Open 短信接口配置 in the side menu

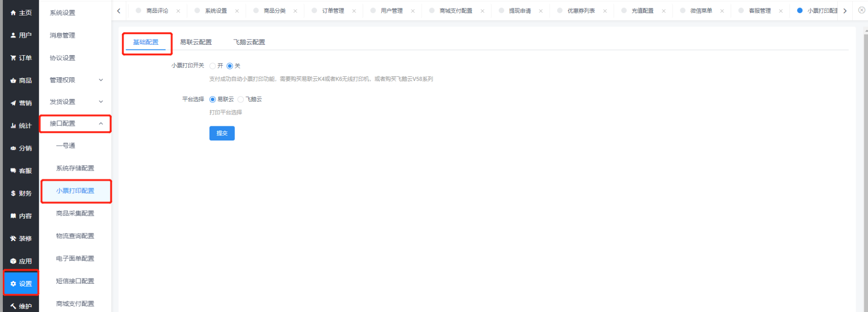pos(75,281)
